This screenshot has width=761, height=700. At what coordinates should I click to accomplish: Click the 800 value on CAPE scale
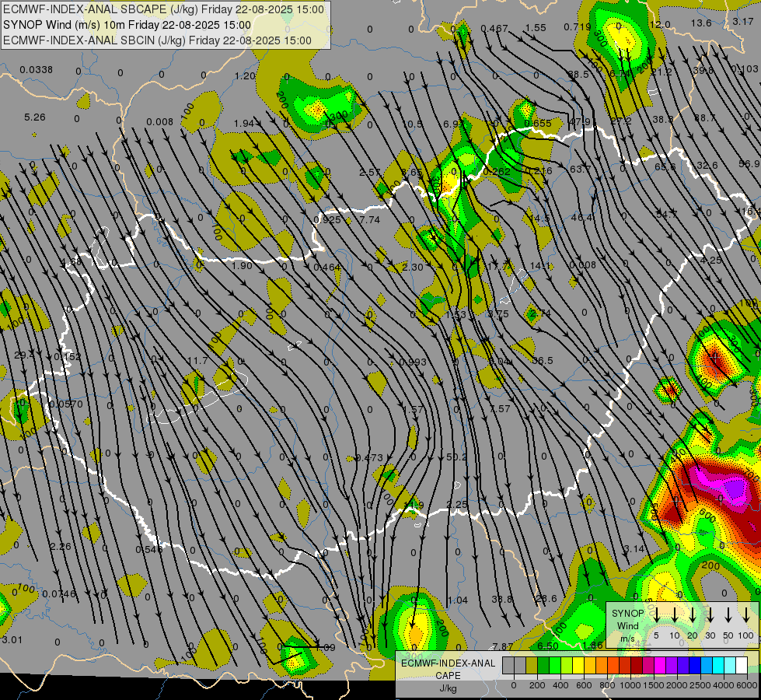tap(607, 685)
